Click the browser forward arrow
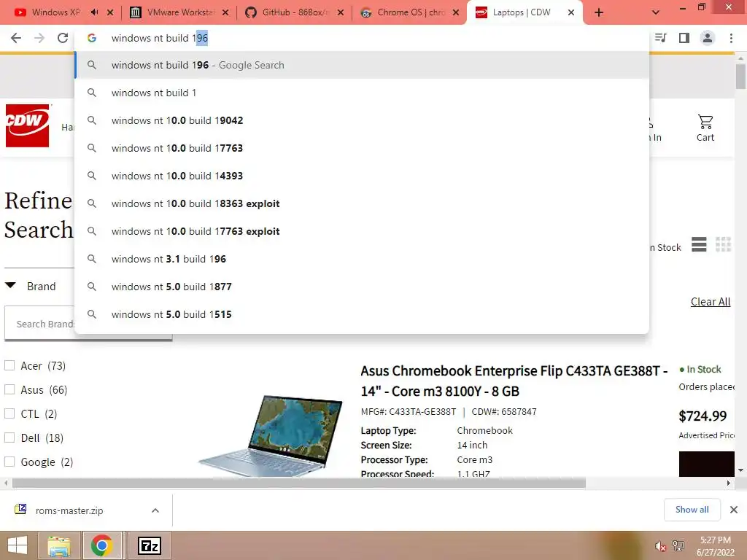The image size is (747, 560). pyautogui.click(x=39, y=38)
